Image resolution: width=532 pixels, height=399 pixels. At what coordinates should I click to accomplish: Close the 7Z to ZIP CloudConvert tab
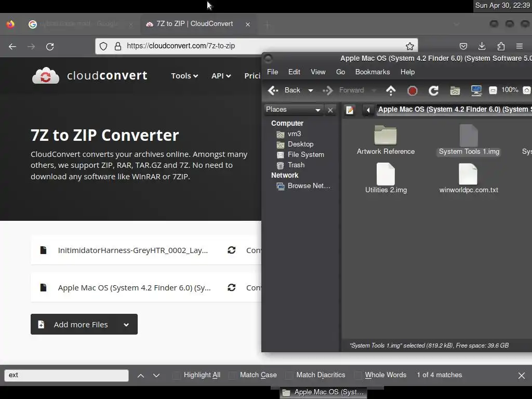(248, 24)
